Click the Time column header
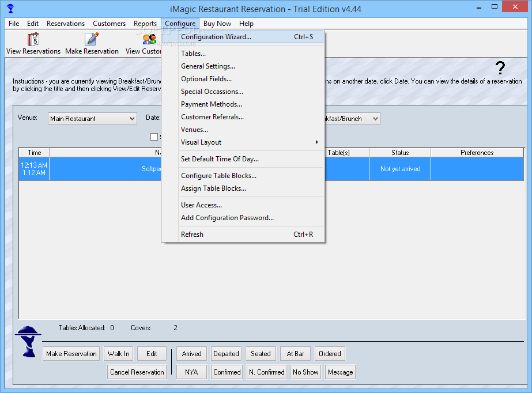The width and height of the screenshot is (532, 393). coord(34,153)
